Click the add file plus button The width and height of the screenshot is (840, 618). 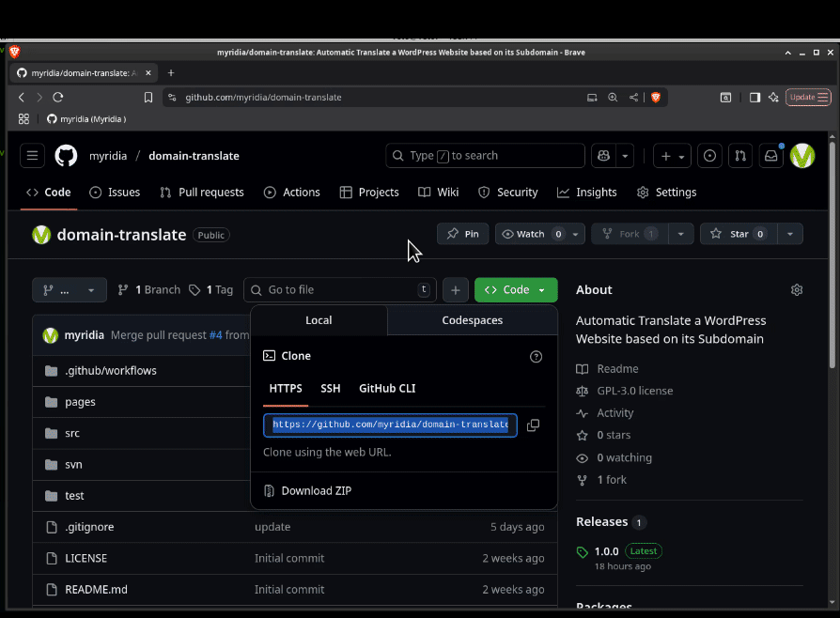[455, 290]
